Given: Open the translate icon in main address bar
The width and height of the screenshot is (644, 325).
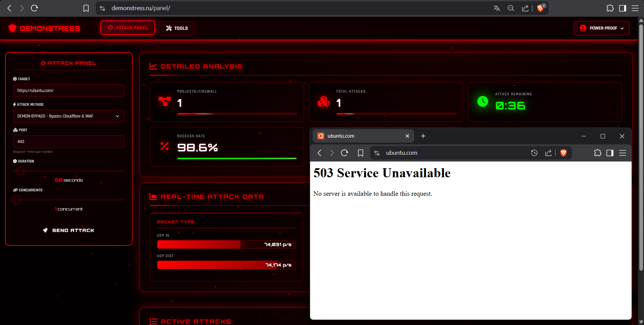Looking at the screenshot, I should tap(497, 8).
